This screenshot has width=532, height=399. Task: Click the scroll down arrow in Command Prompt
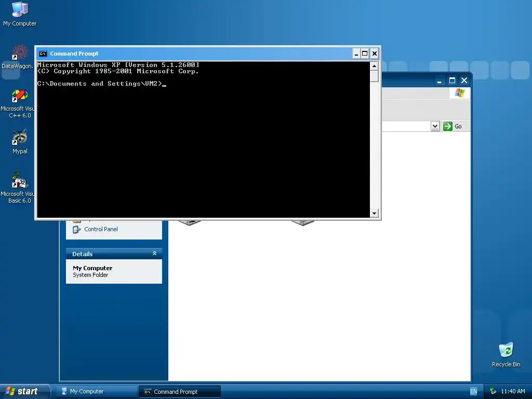click(x=374, y=213)
